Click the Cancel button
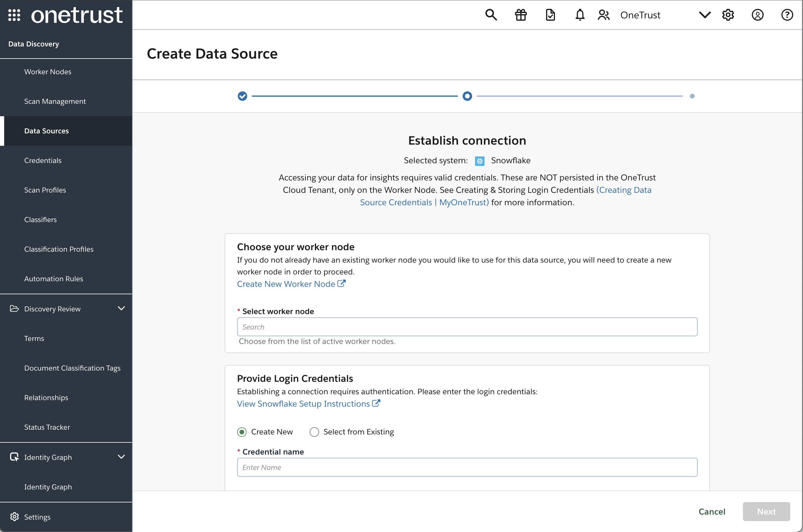The width and height of the screenshot is (803, 532). (712, 511)
